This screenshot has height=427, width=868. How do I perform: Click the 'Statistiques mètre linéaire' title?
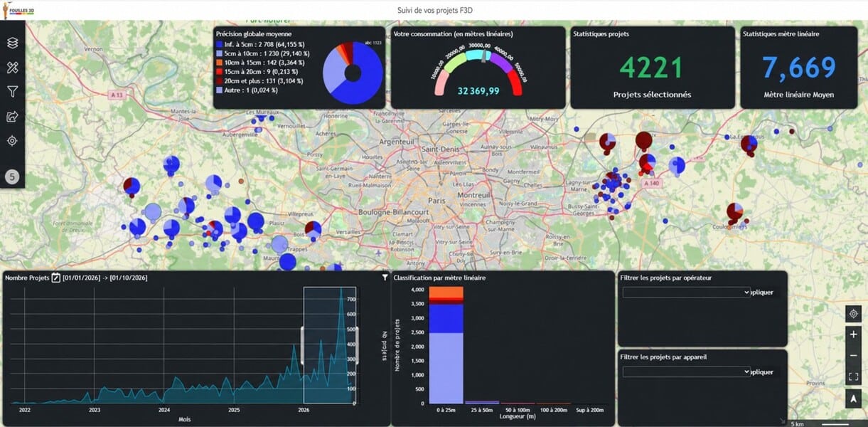point(781,33)
